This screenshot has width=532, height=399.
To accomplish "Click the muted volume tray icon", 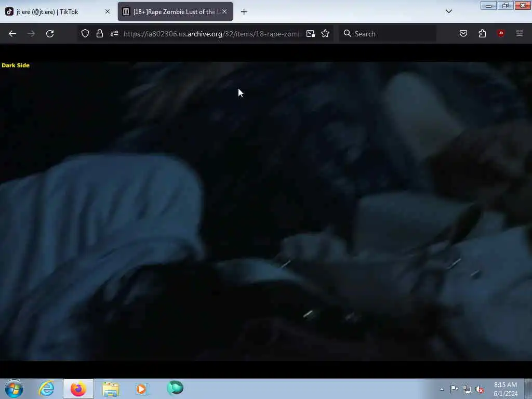I will tap(480, 390).
